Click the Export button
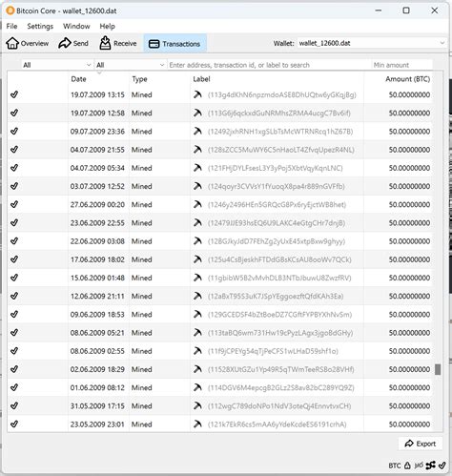 (421, 444)
